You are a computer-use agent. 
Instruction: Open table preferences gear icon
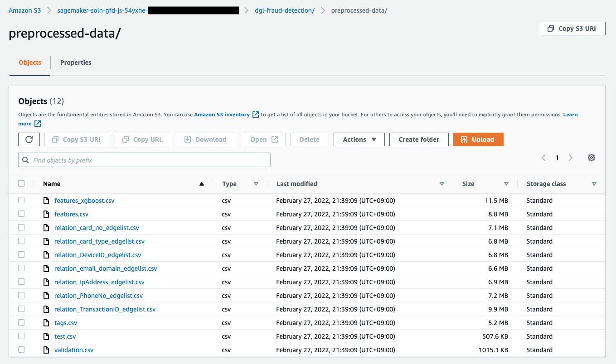click(592, 158)
